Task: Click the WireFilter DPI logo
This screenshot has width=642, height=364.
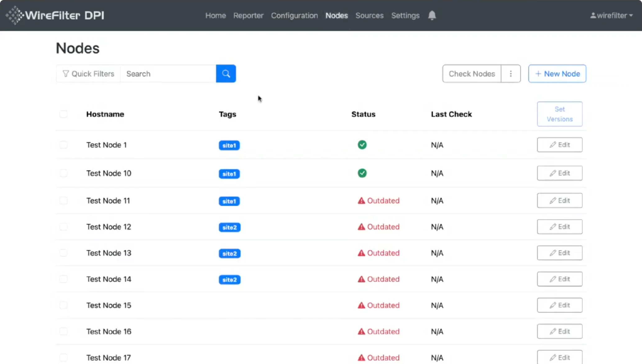Action: [55, 15]
